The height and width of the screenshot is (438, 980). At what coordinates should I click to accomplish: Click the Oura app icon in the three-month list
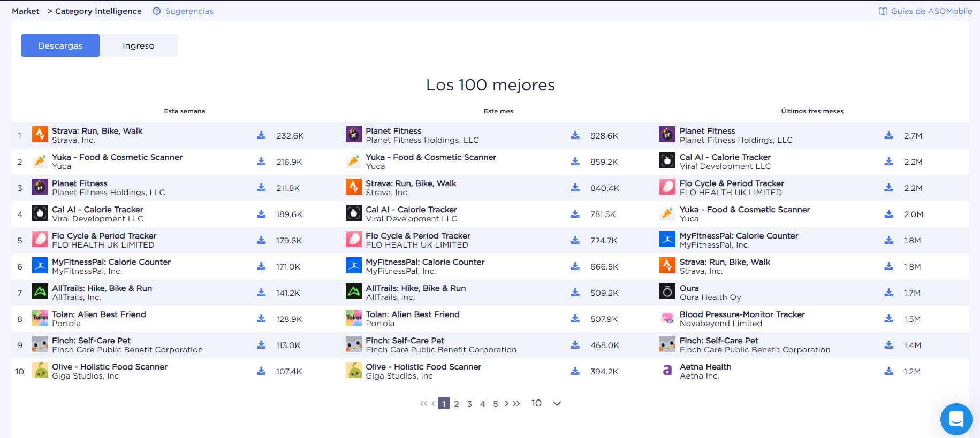[667, 292]
